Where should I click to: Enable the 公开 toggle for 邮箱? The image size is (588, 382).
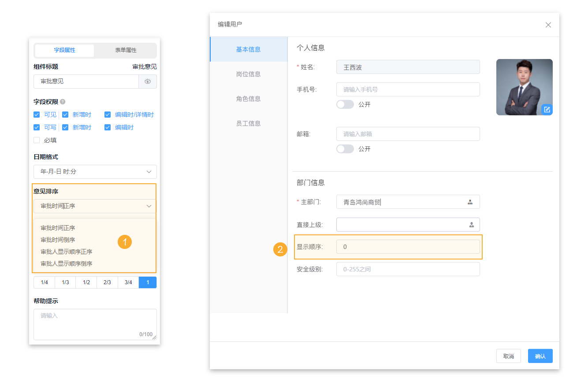point(345,148)
